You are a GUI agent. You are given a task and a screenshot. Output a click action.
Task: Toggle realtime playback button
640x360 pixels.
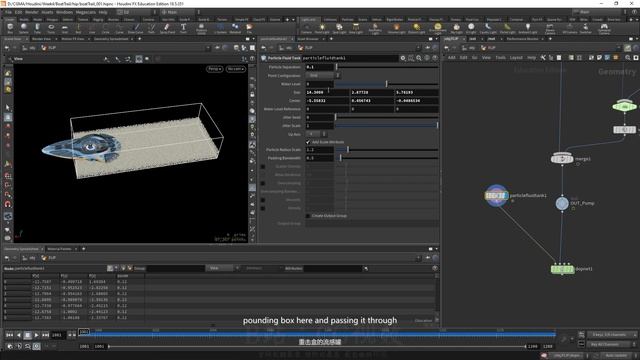(36, 346)
